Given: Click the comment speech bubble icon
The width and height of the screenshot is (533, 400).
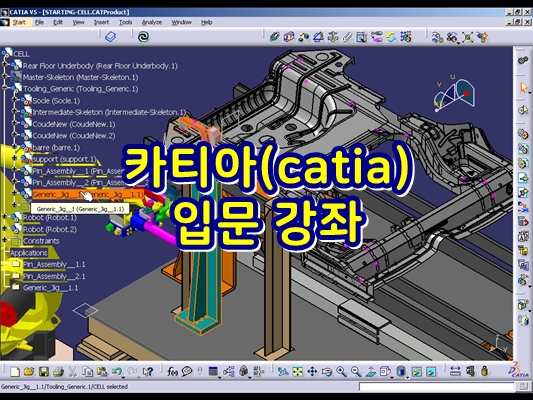Looking at the screenshot, I should click(187, 371).
